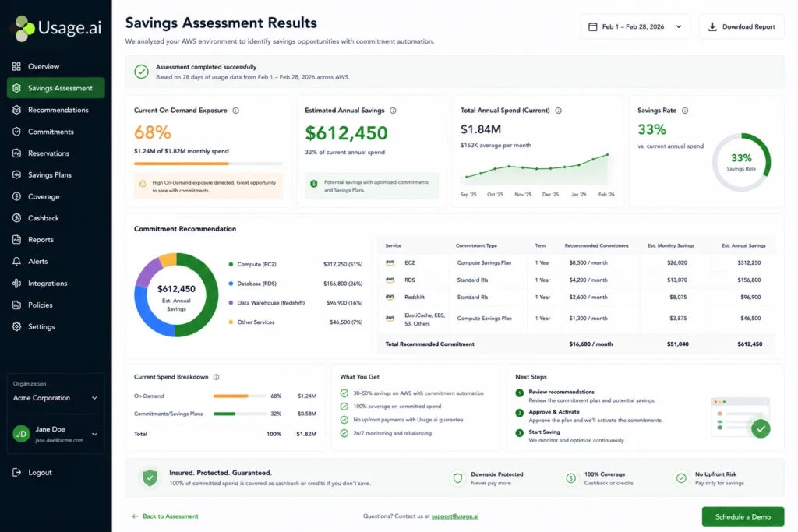The height and width of the screenshot is (532, 798).
Task: Click the On-Demand 68% breakdown bar
Action: [x=240, y=396]
